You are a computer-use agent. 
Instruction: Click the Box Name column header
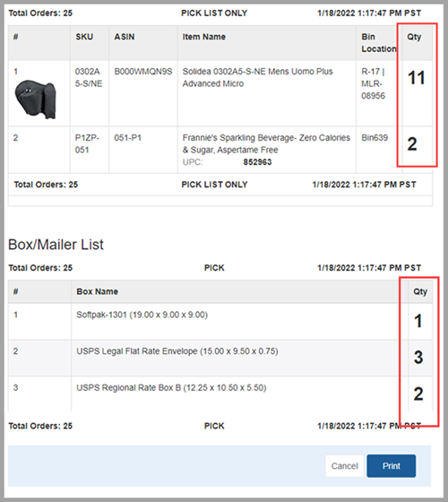98,291
